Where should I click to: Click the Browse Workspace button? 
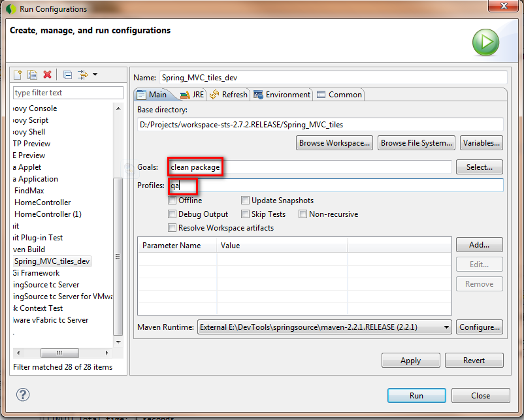coord(334,143)
